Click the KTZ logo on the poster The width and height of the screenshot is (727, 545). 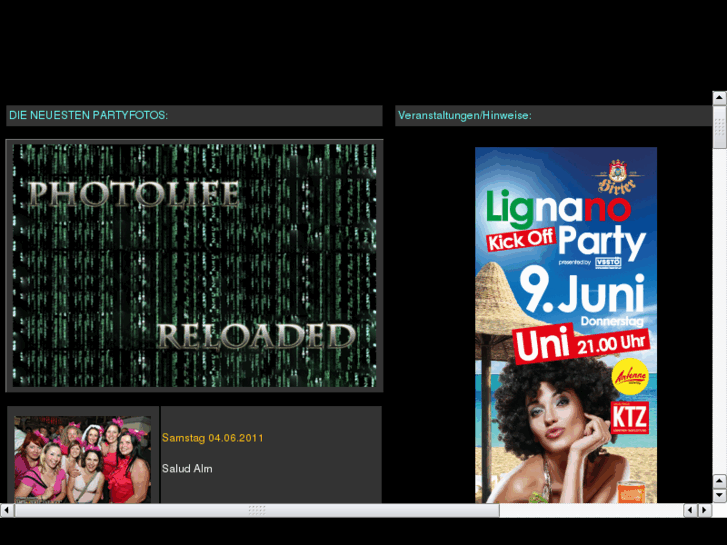click(629, 418)
